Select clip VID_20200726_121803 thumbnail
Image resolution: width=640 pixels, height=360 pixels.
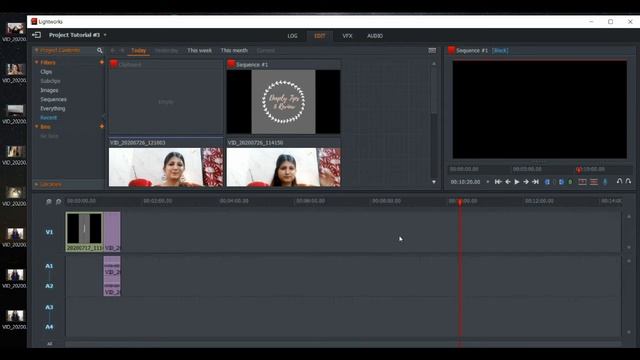(x=166, y=167)
